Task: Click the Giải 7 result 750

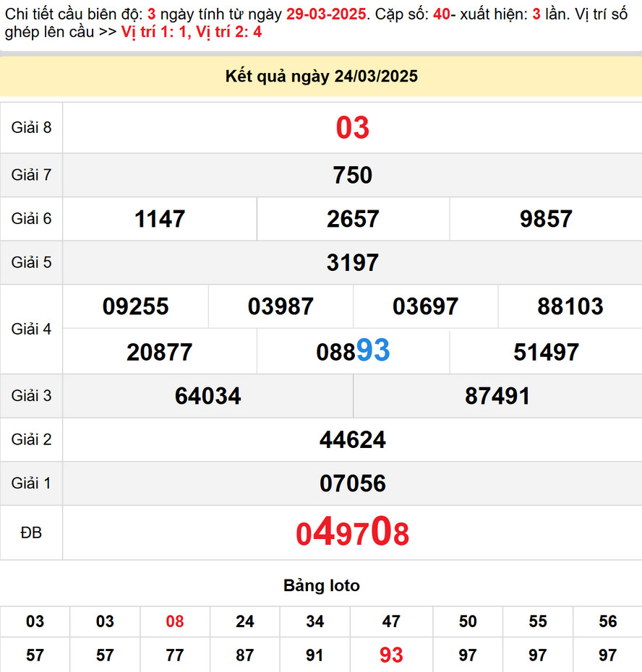Action: [352, 175]
